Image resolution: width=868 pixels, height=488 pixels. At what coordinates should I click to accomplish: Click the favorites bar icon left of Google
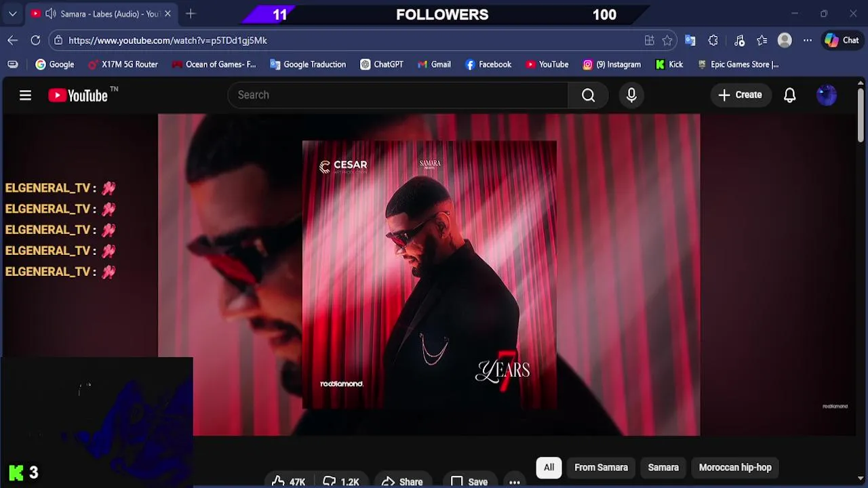point(13,64)
